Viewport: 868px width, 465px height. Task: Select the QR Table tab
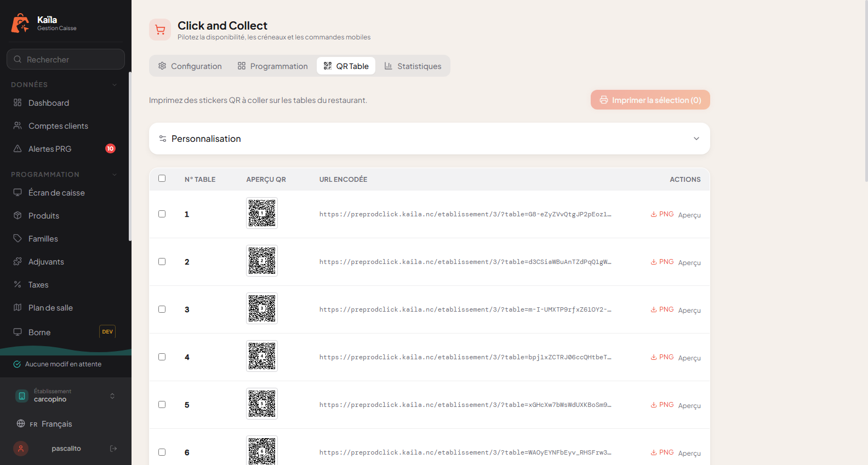coord(346,66)
